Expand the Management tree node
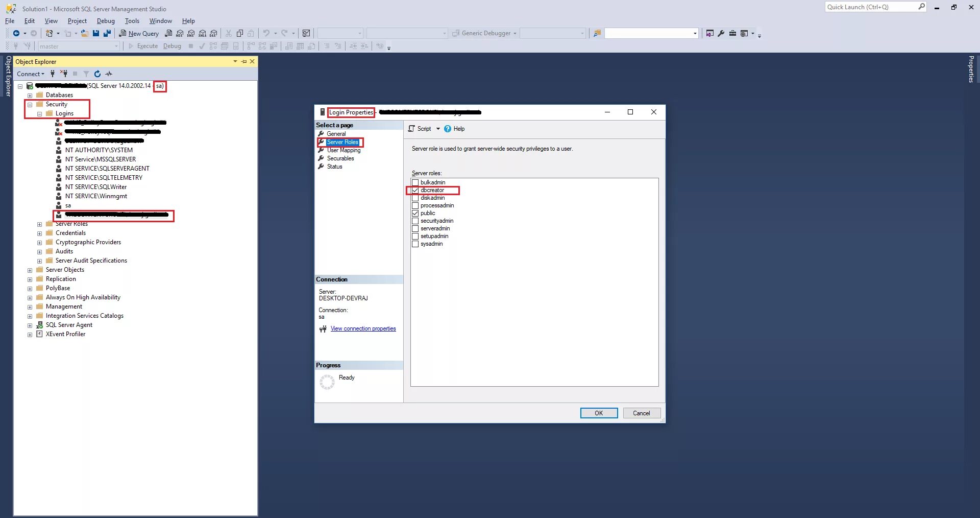The width and height of the screenshot is (980, 518). click(30, 307)
